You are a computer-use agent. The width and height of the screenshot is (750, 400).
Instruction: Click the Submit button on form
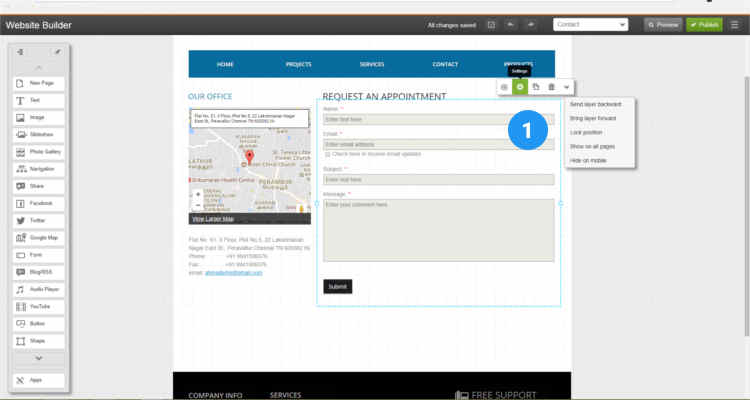[x=338, y=287]
